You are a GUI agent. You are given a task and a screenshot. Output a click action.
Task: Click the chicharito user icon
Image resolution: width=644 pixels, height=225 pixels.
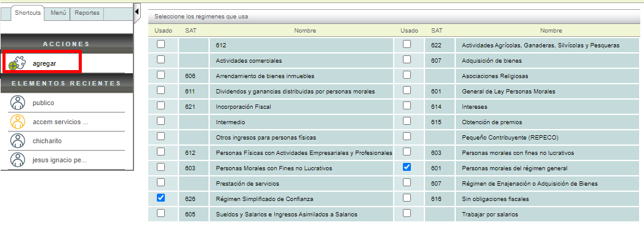pyautogui.click(x=18, y=140)
